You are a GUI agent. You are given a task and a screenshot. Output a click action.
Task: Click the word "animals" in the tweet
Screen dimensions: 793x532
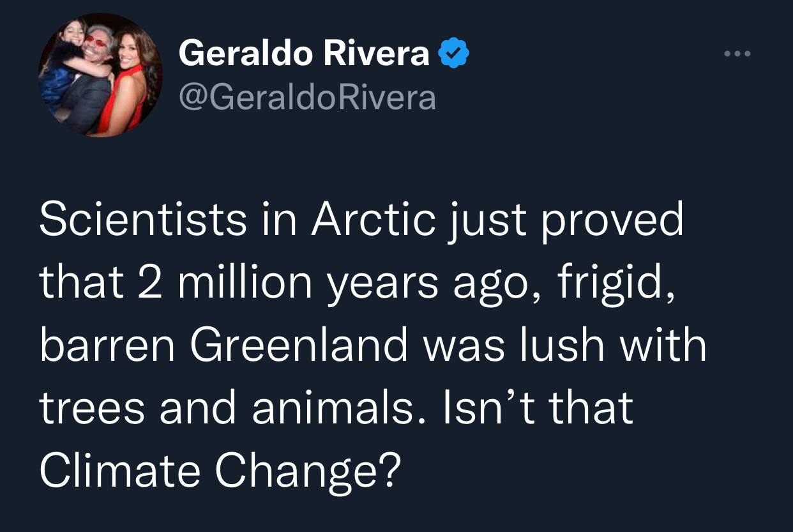tap(331, 407)
